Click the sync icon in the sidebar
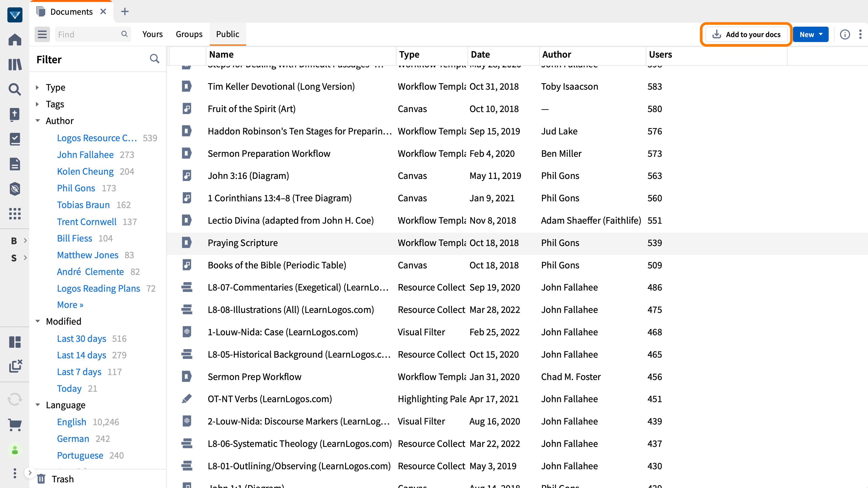Screen dimensions: 868x488 pyautogui.click(x=15, y=399)
